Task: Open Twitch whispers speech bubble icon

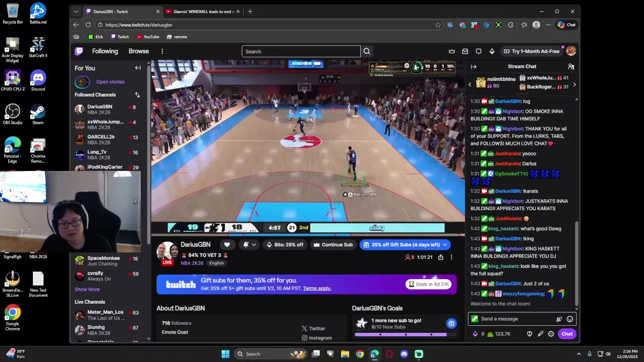Action: (478, 51)
